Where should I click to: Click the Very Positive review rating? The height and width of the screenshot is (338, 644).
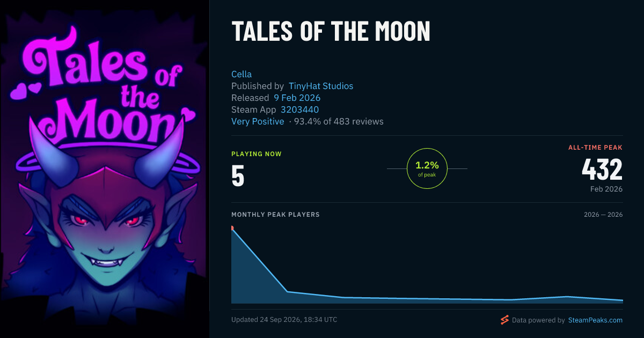(x=258, y=121)
